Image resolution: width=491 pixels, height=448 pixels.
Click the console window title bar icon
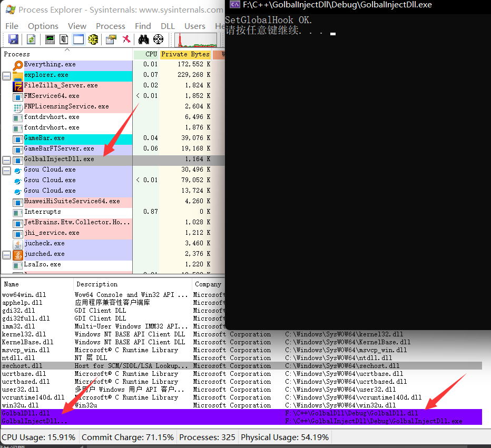pyautogui.click(x=235, y=4)
